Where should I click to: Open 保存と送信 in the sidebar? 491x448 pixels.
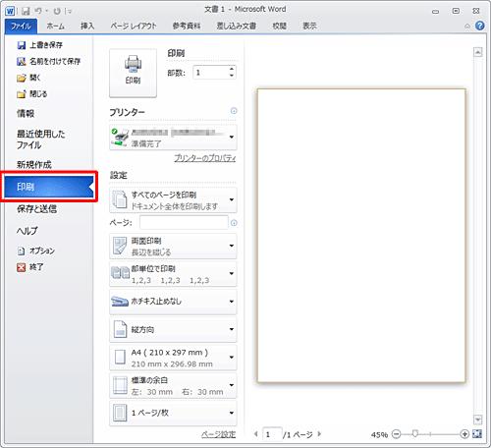pos(36,208)
